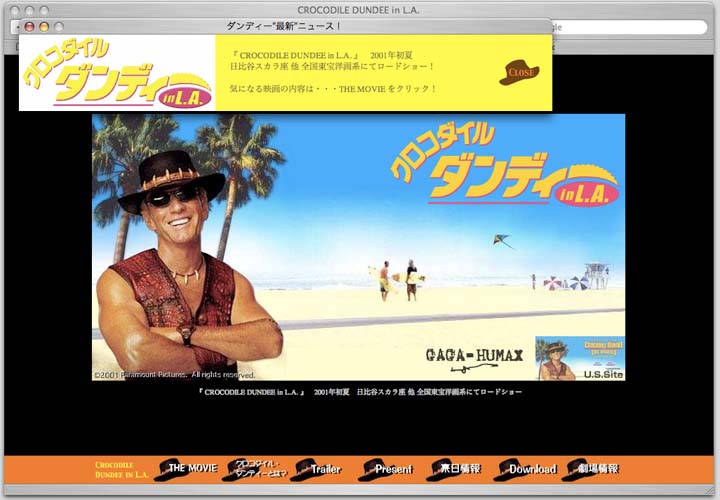Screen dimensions: 720x500
Task: Click the Crocodile Dundee in L.A. text logo in the orange bar
Action: tap(121, 470)
